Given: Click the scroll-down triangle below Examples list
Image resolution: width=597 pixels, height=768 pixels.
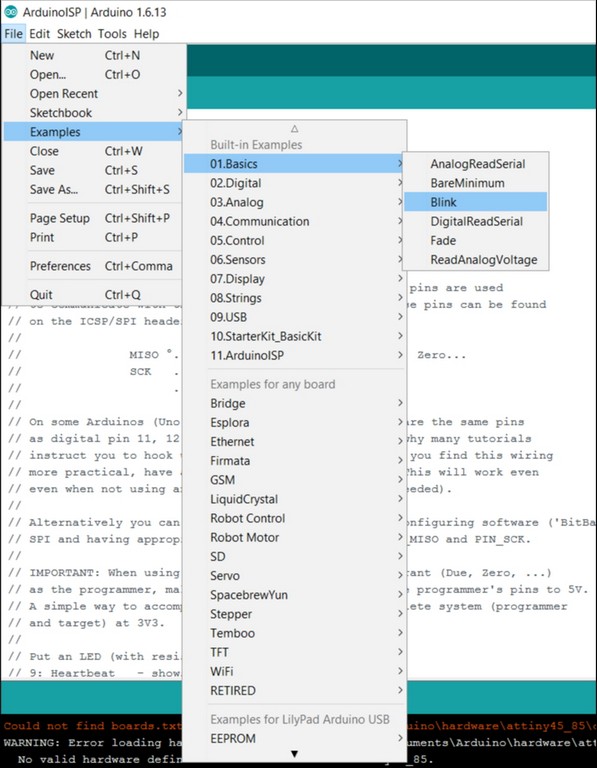Looking at the screenshot, I should [294, 754].
